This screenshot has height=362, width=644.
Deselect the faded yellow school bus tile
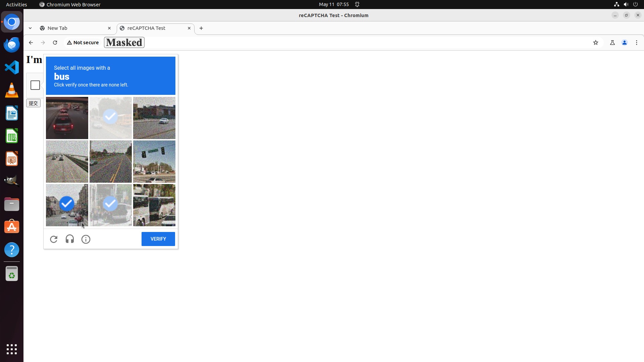click(111, 118)
